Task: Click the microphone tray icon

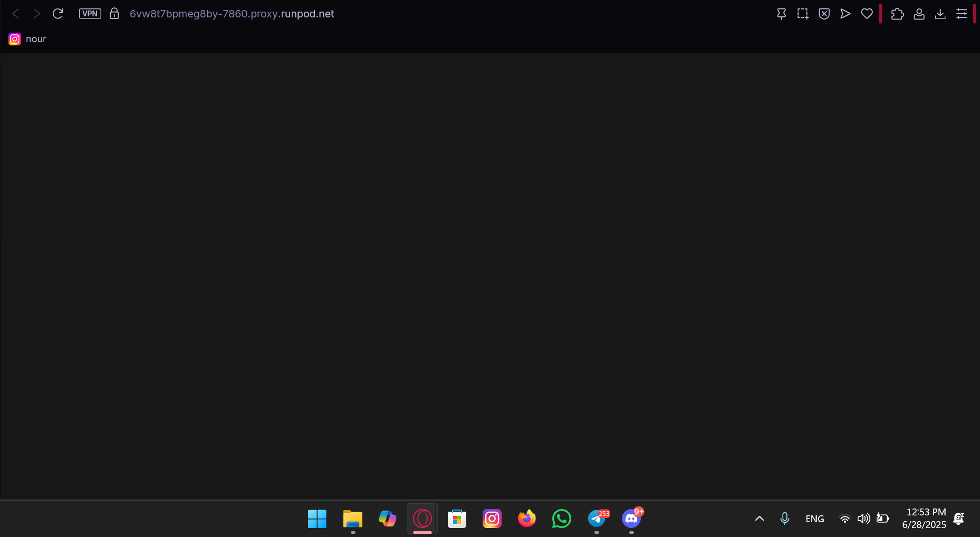Action: tap(785, 519)
